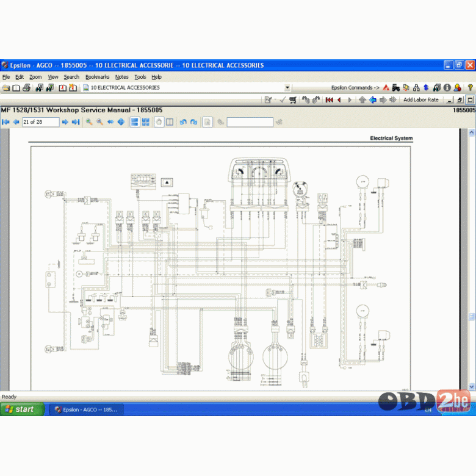Click Add Labor Rate button
476x476 pixels.
(x=421, y=100)
